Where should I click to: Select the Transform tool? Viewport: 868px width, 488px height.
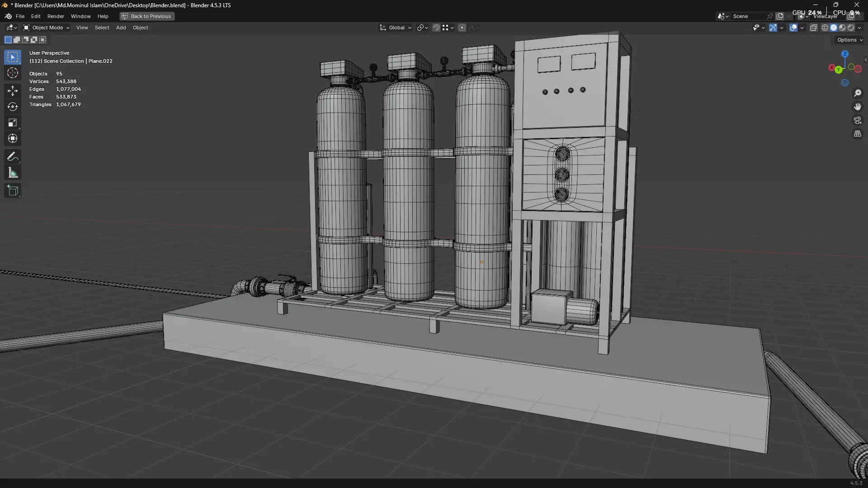[x=13, y=139]
